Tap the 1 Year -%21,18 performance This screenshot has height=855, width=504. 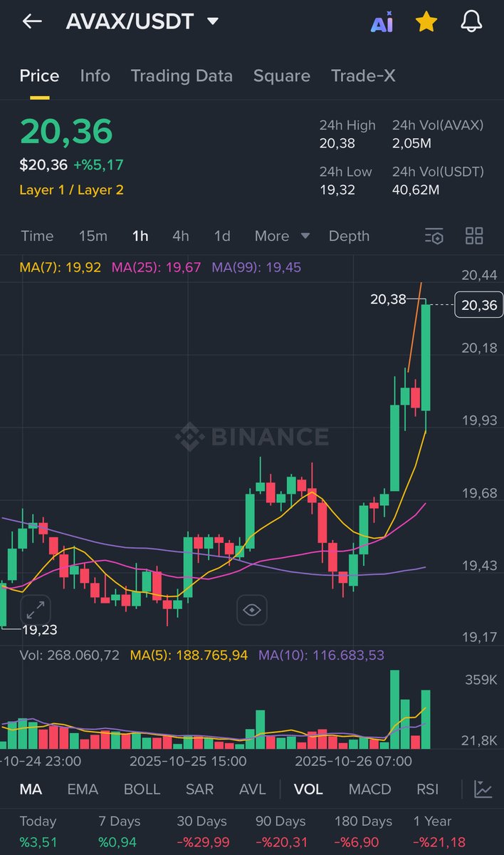[441, 832]
